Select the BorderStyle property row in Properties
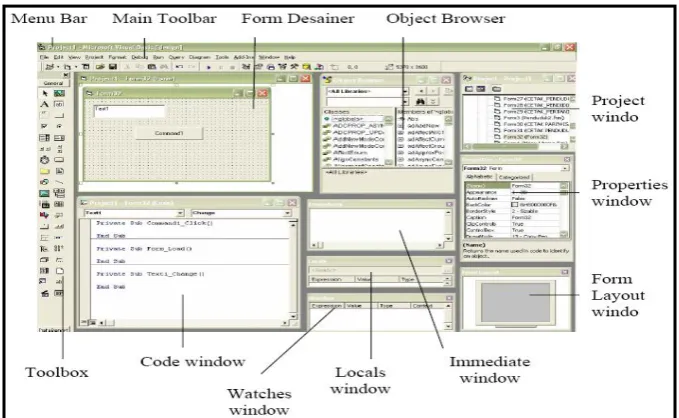Screen dimensions: 679x418 point(514,211)
